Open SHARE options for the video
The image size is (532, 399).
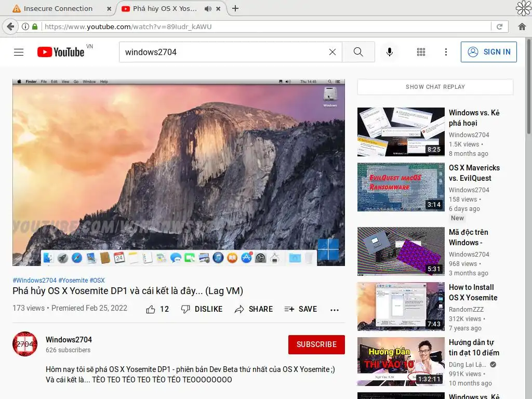[x=254, y=309]
